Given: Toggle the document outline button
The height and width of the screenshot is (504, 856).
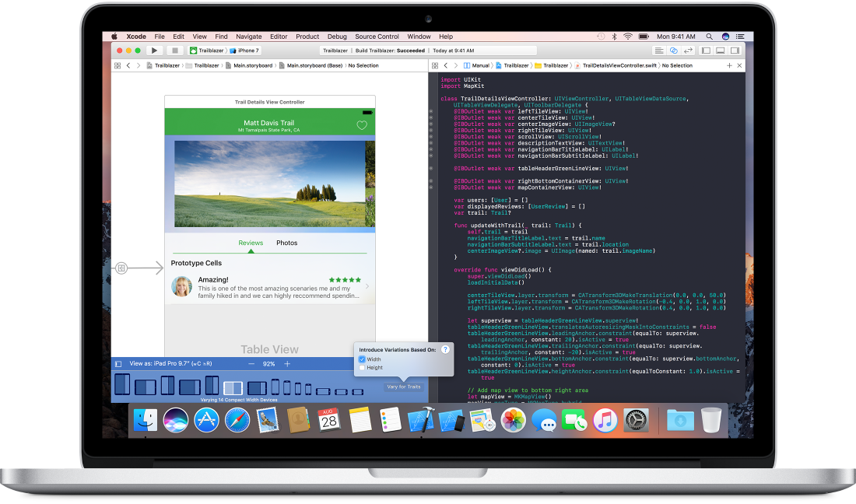Looking at the screenshot, I should click(118, 364).
